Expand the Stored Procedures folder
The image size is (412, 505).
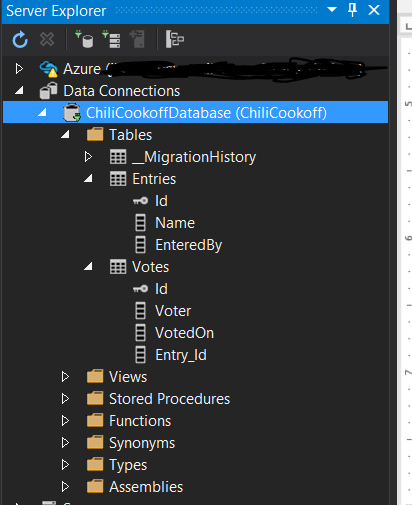coord(65,399)
